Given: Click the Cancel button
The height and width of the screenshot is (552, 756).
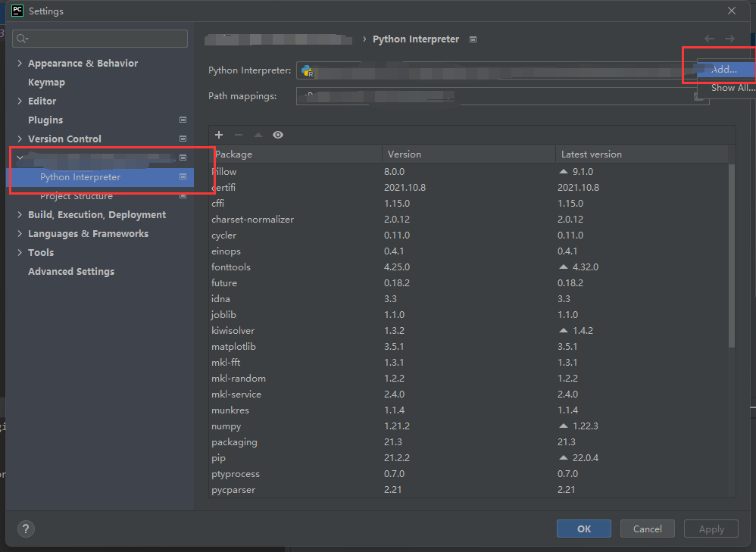Looking at the screenshot, I should (647, 529).
